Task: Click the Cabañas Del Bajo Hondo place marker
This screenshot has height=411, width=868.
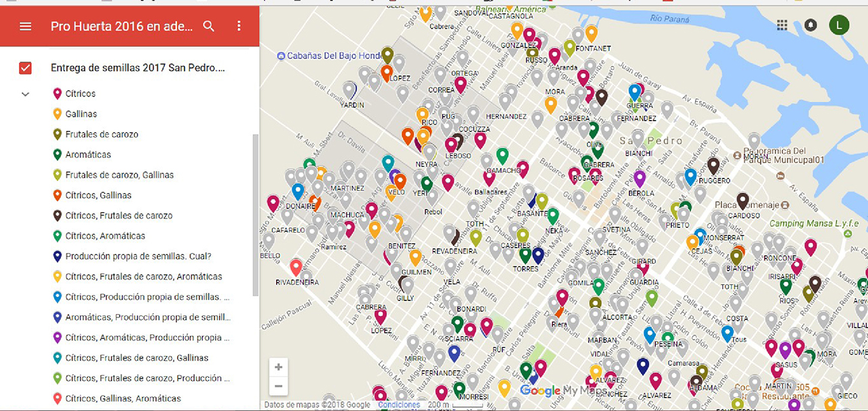Action: click(281, 56)
